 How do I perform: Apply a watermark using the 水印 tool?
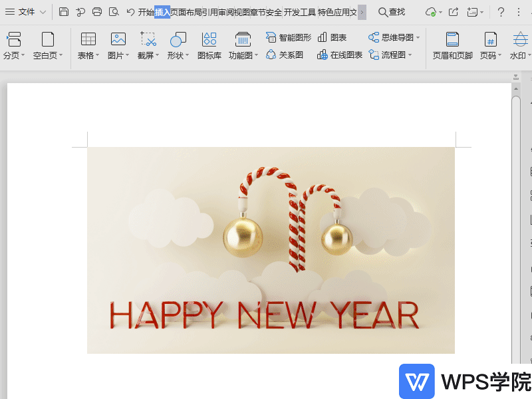click(519, 45)
